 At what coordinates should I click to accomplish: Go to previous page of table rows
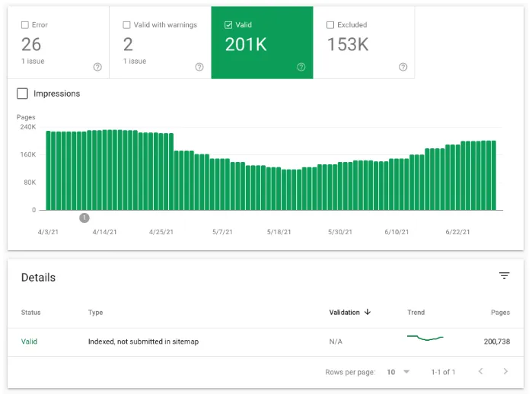click(x=480, y=372)
